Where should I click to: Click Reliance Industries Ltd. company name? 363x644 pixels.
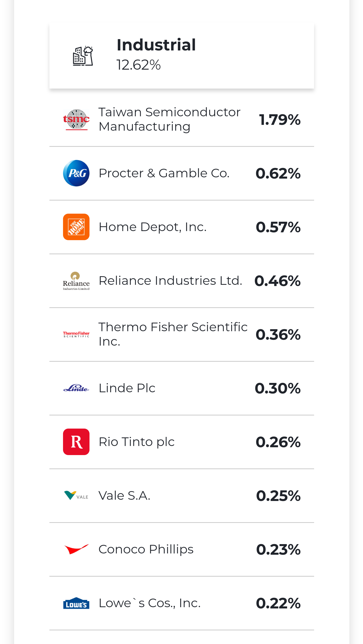click(170, 281)
